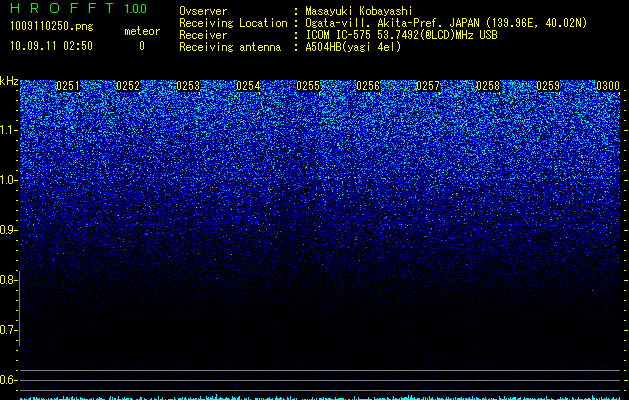Click the 'Receiver' field label

203,35
